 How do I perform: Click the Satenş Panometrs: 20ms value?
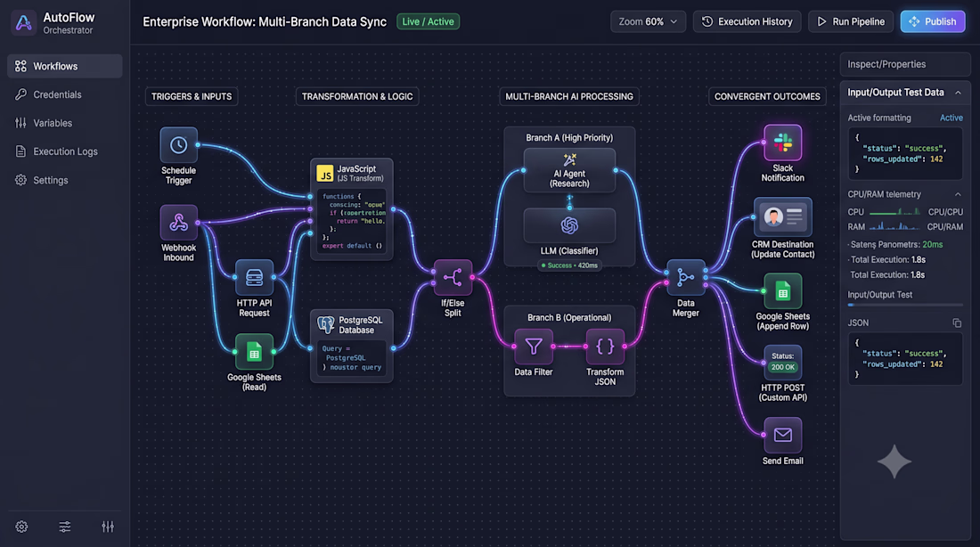pyautogui.click(x=933, y=244)
